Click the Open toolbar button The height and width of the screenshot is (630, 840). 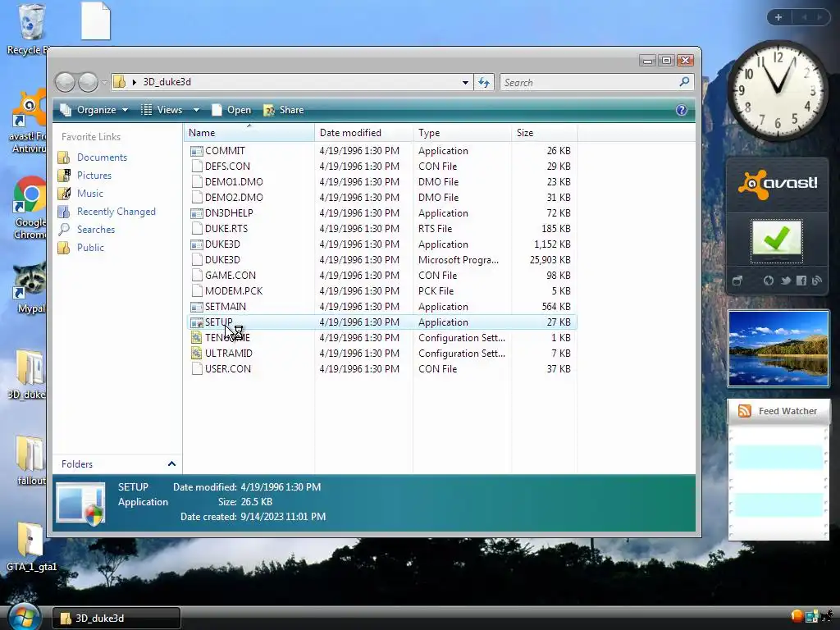(x=231, y=110)
